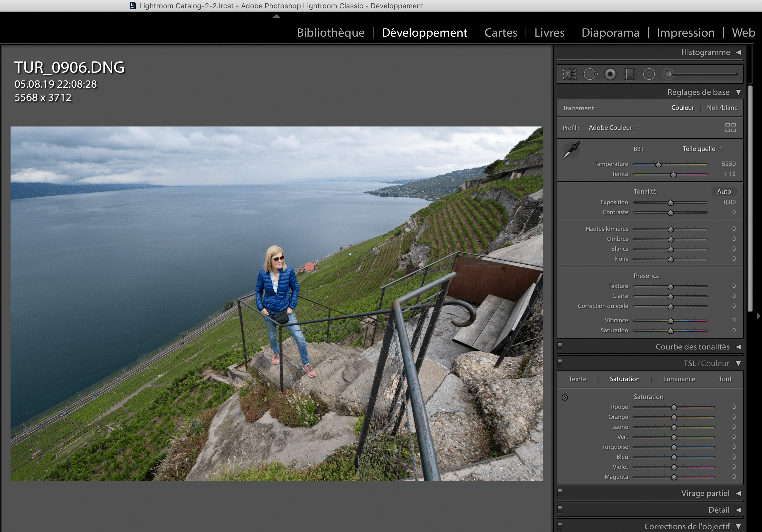Click the TUR_0906.DNG info overlay

click(x=69, y=82)
